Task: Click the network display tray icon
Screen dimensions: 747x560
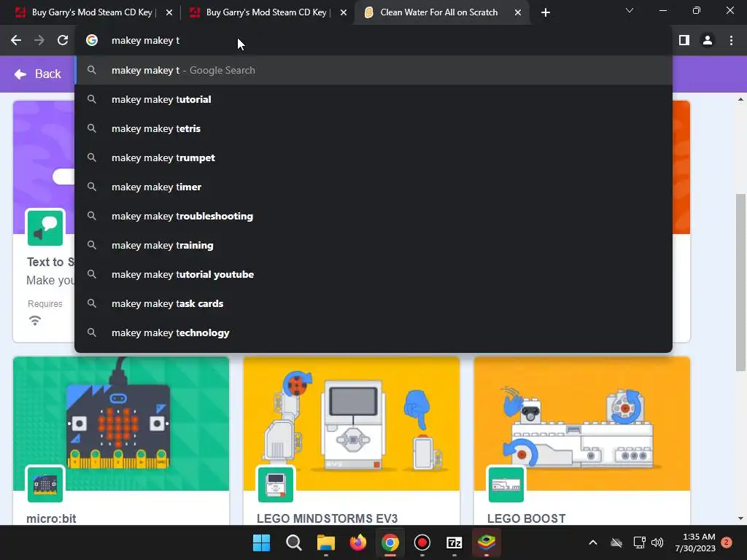Action: pyautogui.click(x=639, y=542)
